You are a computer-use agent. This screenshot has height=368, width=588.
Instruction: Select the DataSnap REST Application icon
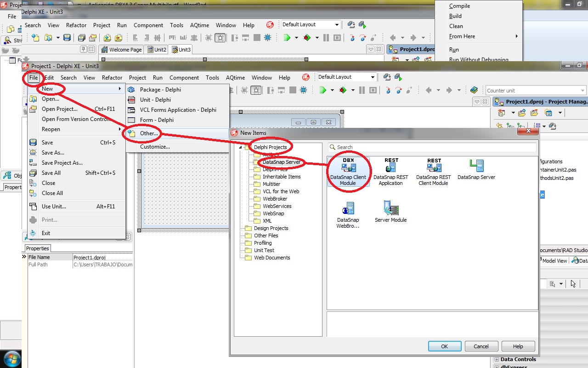click(390, 167)
